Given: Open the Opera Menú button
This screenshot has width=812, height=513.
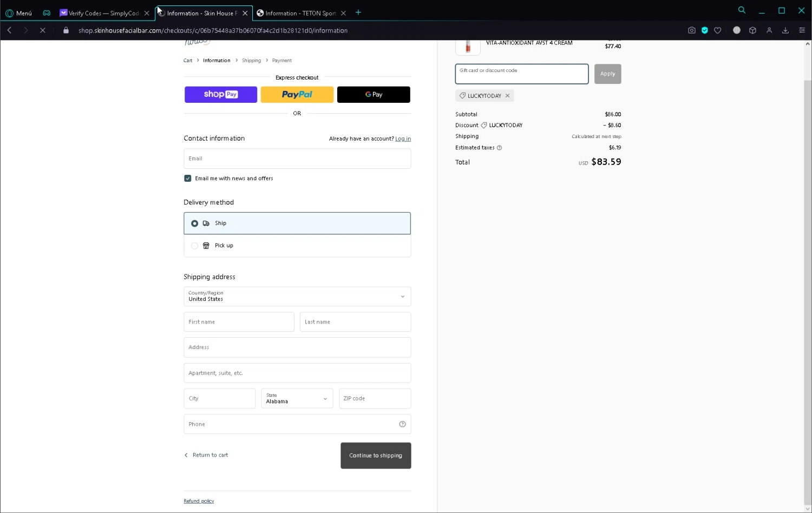Looking at the screenshot, I should coord(18,13).
